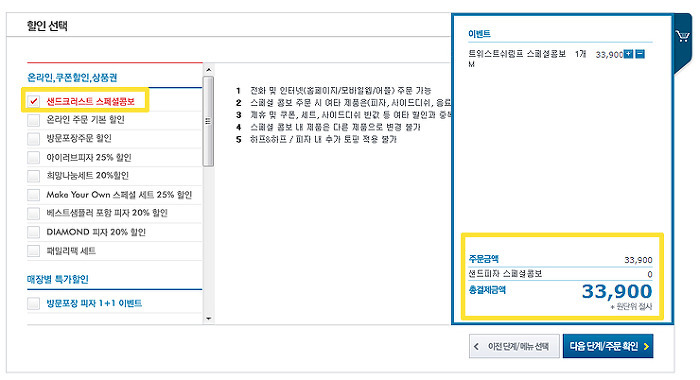Proceed with 다음 단계/주문 확인 button

point(608,346)
